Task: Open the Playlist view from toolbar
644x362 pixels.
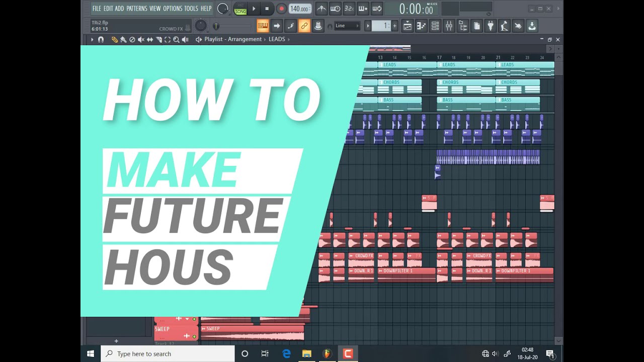Action: coord(408,26)
